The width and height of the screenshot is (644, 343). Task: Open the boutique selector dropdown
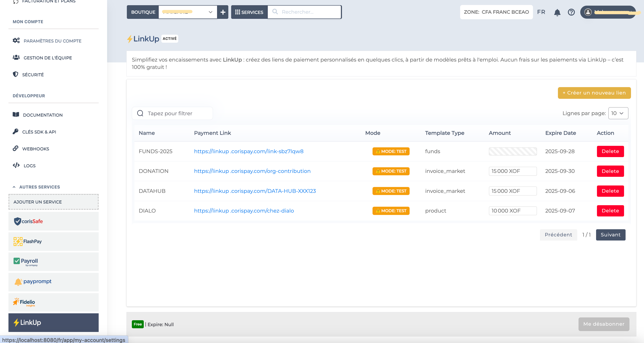tap(188, 12)
